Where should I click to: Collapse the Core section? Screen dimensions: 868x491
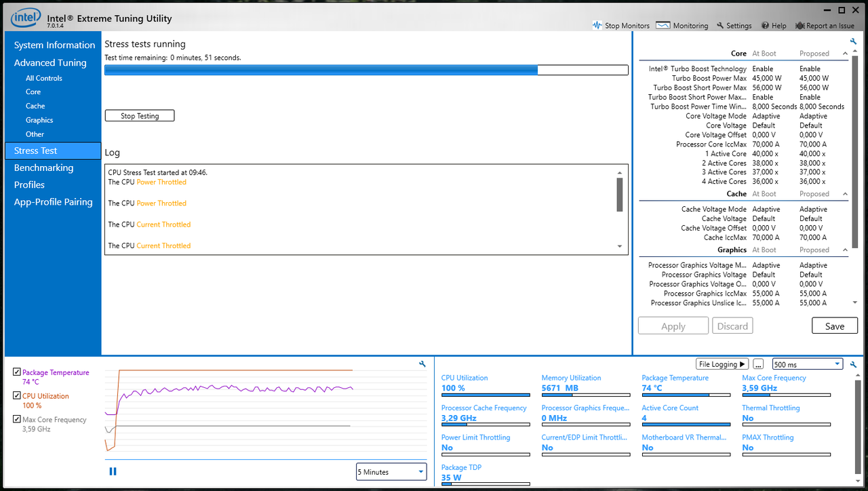pos(845,54)
